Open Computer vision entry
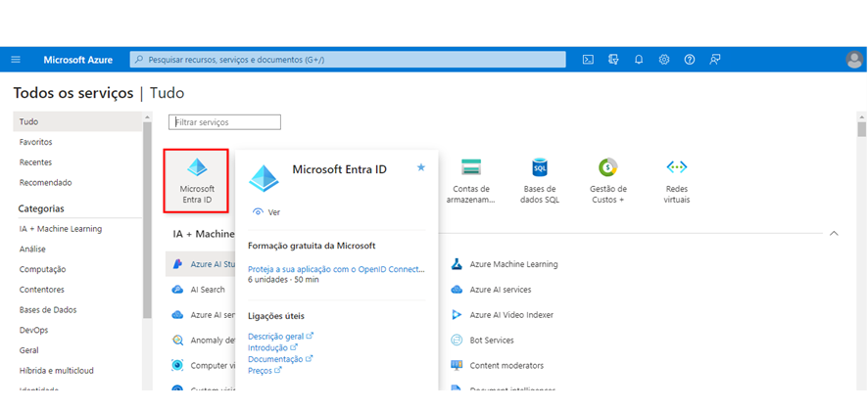 point(203,365)
